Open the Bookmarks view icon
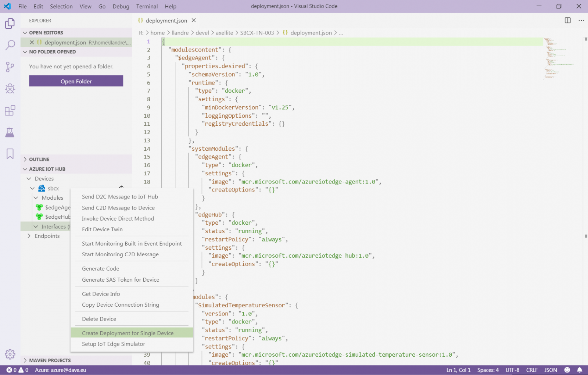This screenshot has width=588, height=375. click(10, 154)
